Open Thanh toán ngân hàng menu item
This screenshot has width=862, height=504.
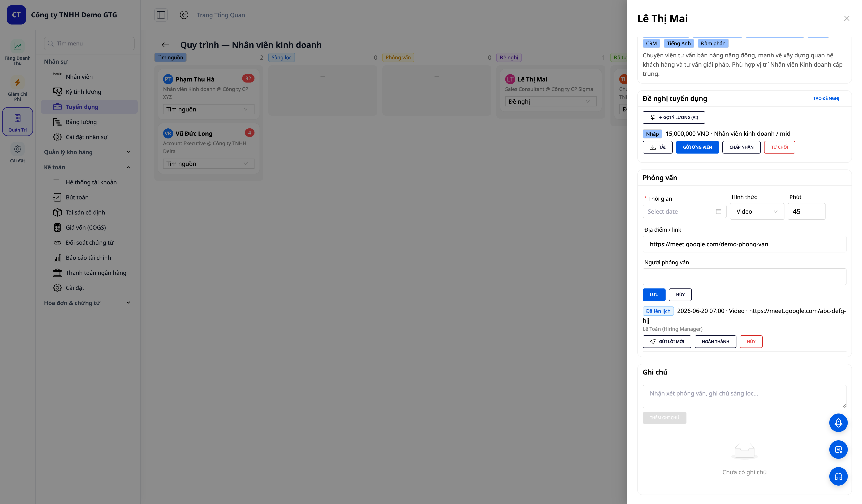click(89, 273)
